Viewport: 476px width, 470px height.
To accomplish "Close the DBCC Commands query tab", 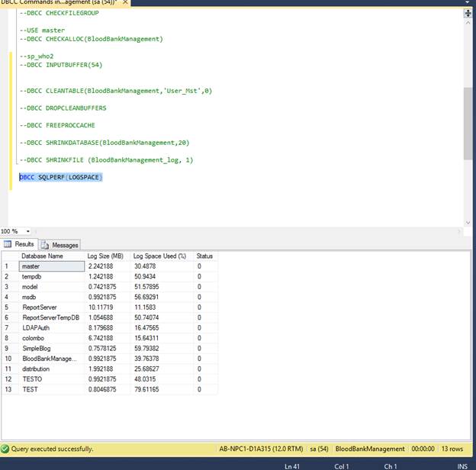I will pos(125,2).
